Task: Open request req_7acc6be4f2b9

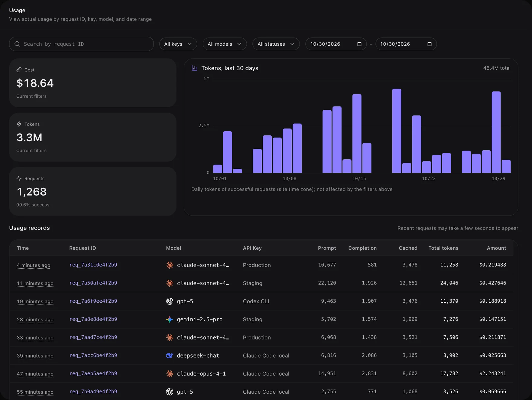Action: pos(93,356)
